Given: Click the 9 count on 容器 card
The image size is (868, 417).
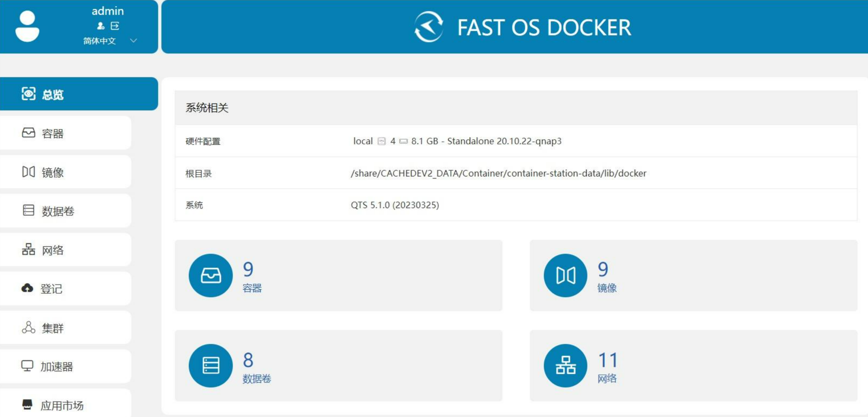Looking at the screenshot, I should (248, 269).
